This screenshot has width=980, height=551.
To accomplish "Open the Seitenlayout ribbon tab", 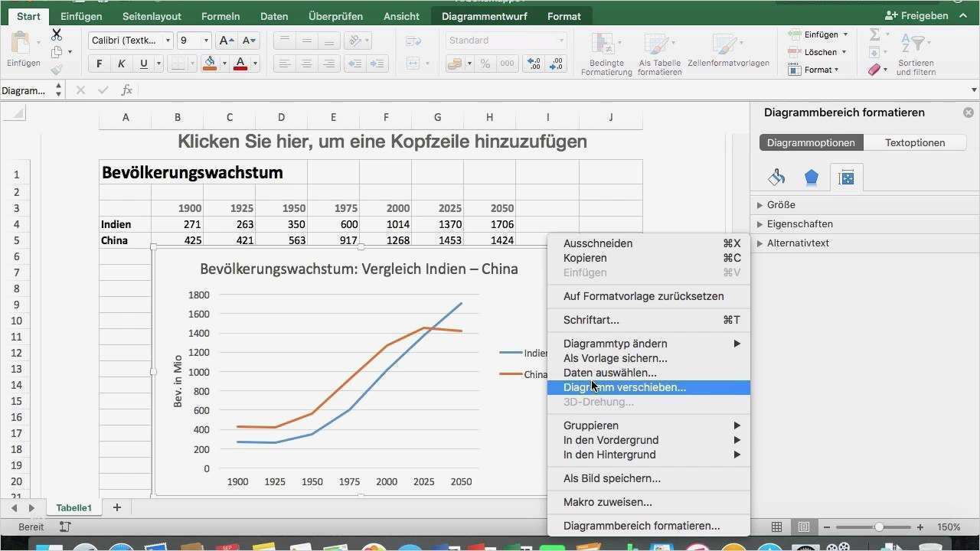I will pos(152,16).
